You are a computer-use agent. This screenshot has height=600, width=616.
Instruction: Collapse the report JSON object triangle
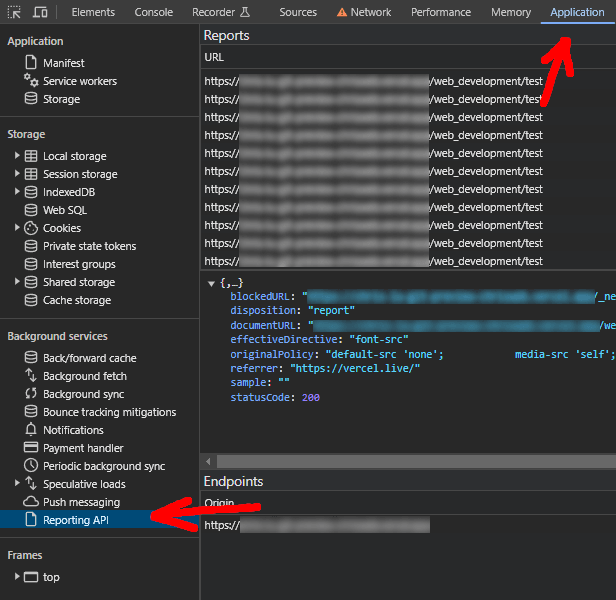pyautogui.click(x=211, y=283)
